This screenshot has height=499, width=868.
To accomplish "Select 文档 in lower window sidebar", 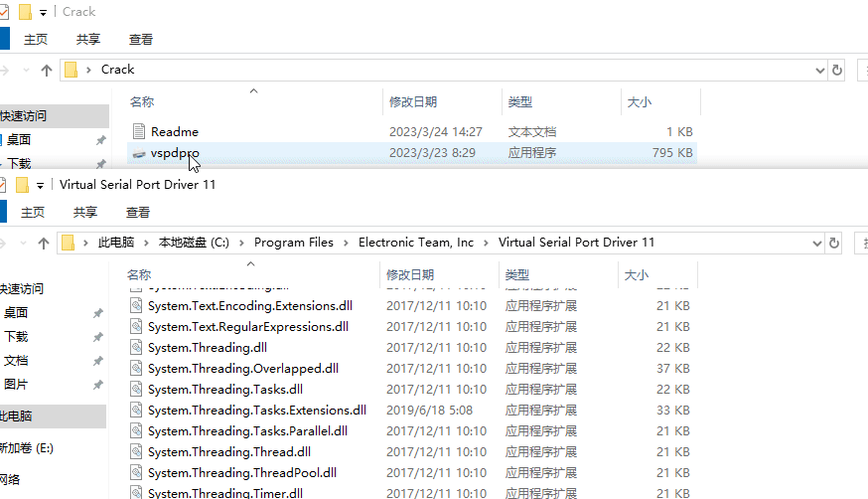I will [x=16, y=361].
